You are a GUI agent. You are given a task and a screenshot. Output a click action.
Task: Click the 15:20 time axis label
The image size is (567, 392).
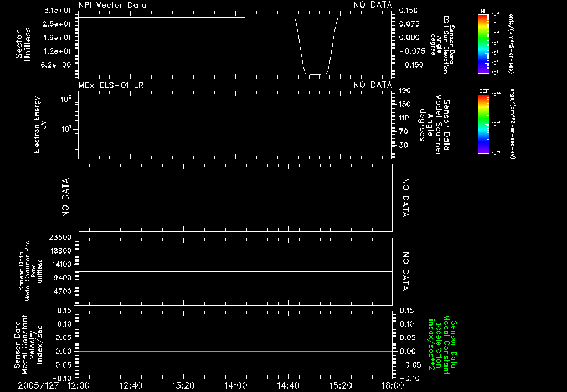tap(341, 385)
